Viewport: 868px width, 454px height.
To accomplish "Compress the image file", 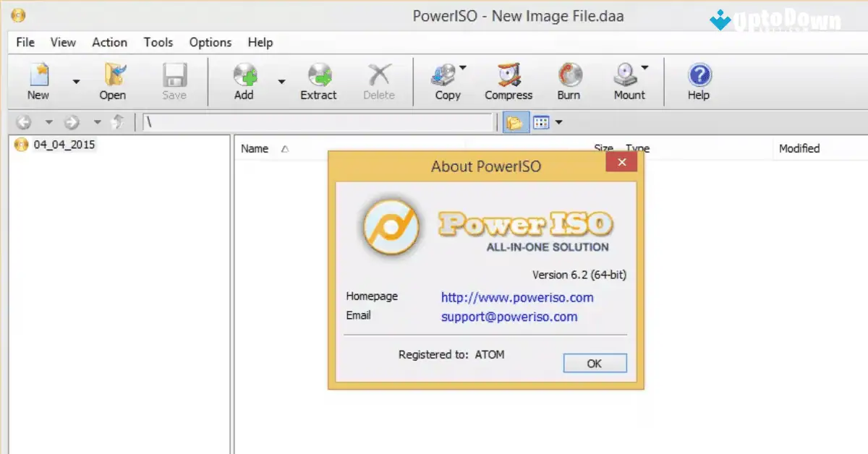I will click(509, 80).
